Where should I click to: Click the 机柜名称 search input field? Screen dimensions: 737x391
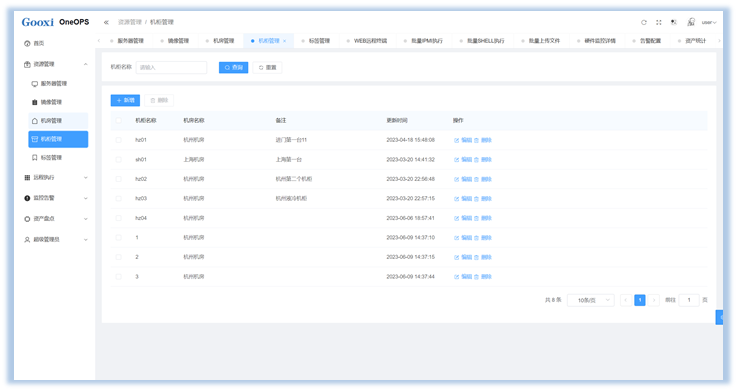click(171, 68)
